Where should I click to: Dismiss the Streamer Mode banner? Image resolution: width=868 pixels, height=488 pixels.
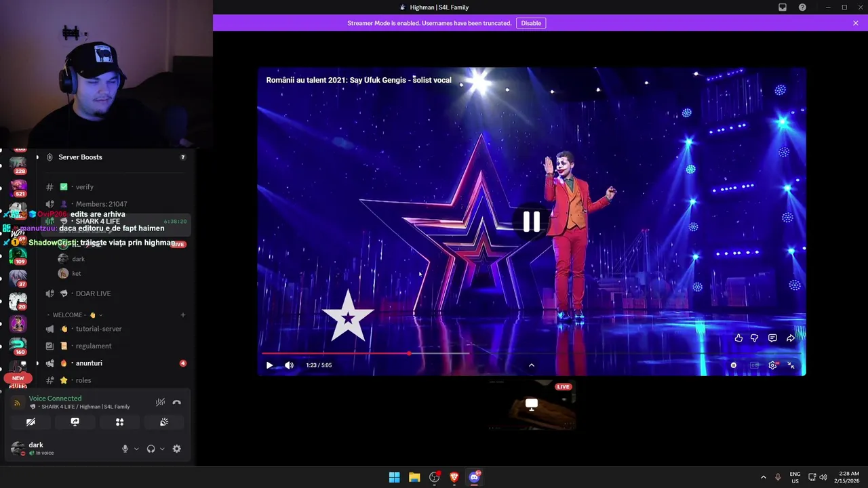point(856,23)
